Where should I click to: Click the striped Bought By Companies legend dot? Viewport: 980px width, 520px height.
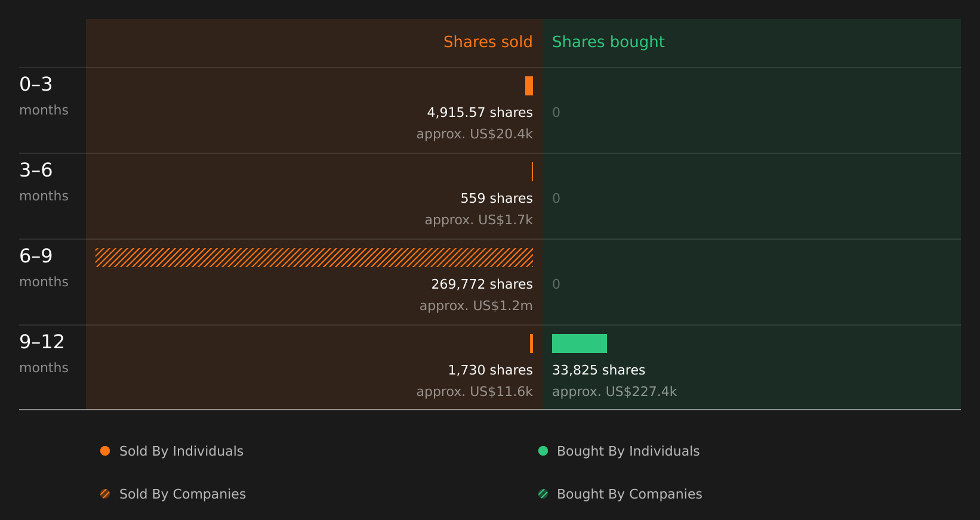pyautogui.click(x=543, y=494)
